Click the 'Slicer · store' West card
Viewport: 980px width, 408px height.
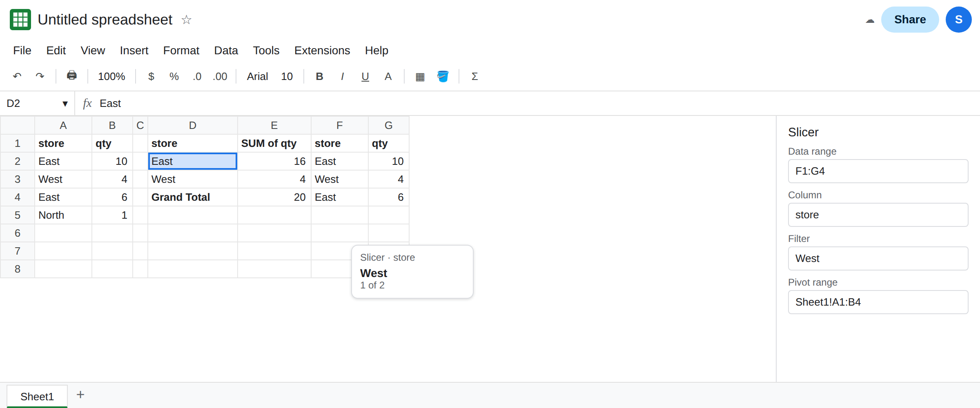point(412,272)
